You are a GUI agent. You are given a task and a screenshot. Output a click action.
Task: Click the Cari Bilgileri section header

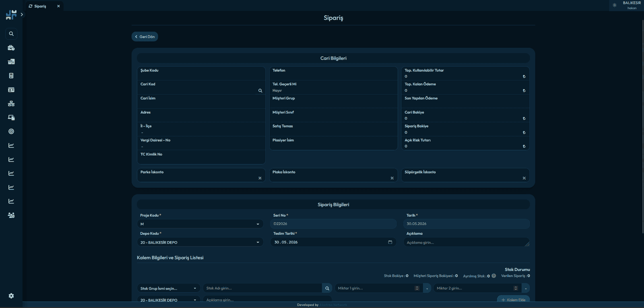(333, 58)
